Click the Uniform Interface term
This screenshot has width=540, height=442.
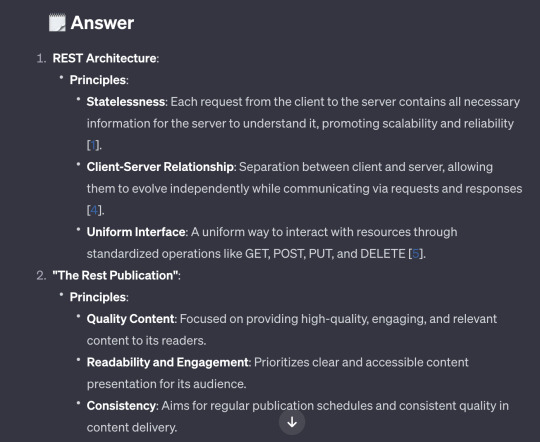click(136, 232)
